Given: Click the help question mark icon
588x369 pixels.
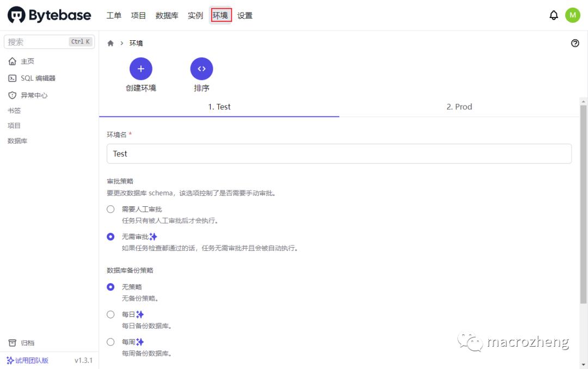Looking at the screenshot, I should [575, 43].
